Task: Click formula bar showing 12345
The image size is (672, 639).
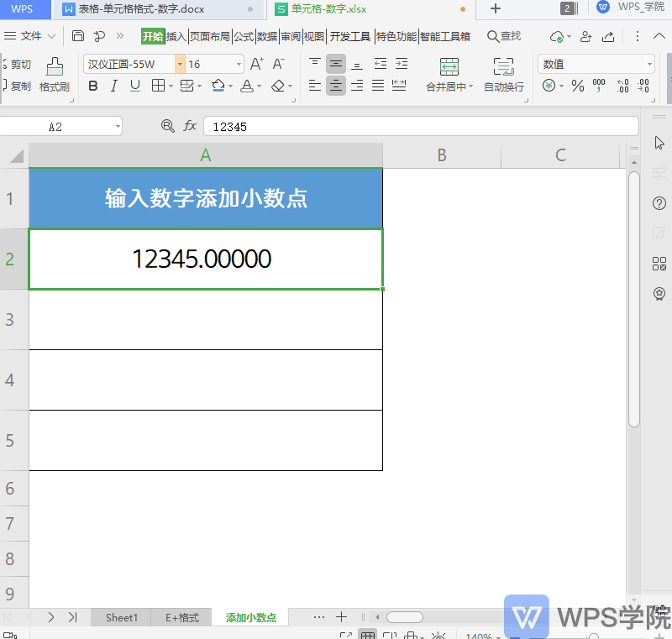Action: 421,126
